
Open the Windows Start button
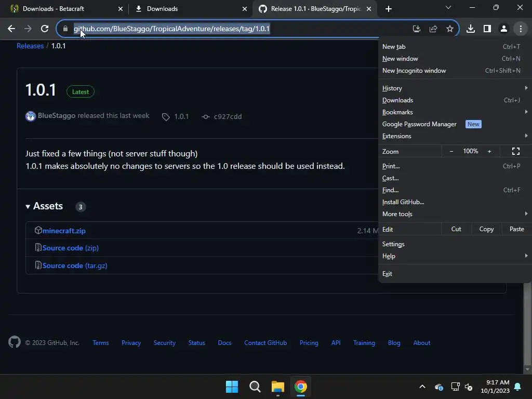232,387
